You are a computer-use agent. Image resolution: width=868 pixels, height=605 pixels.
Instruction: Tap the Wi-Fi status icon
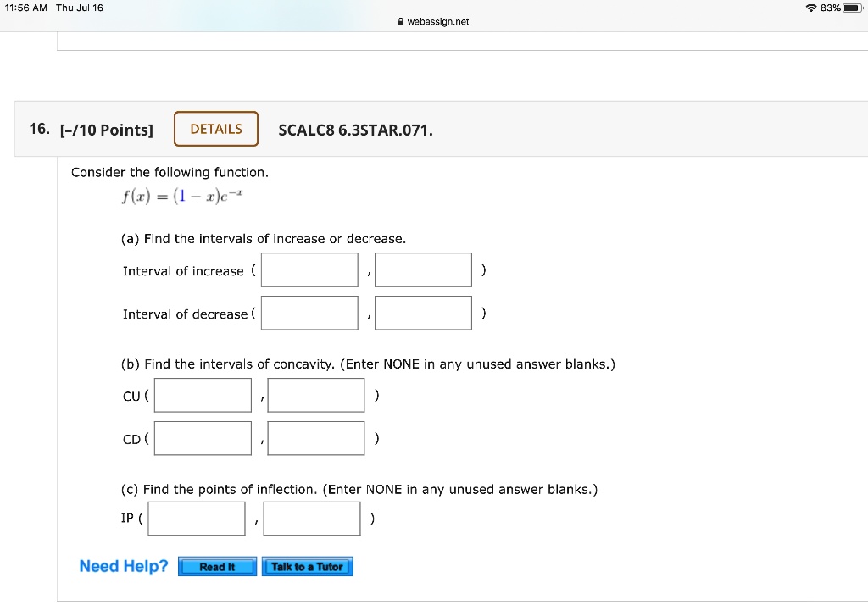(x=812, y=8)
